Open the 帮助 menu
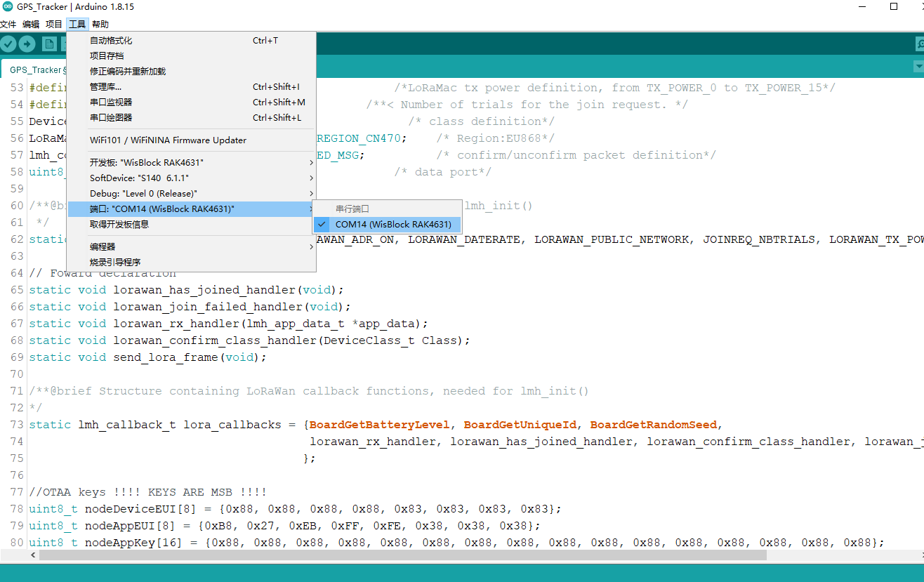 coord(100,25)
